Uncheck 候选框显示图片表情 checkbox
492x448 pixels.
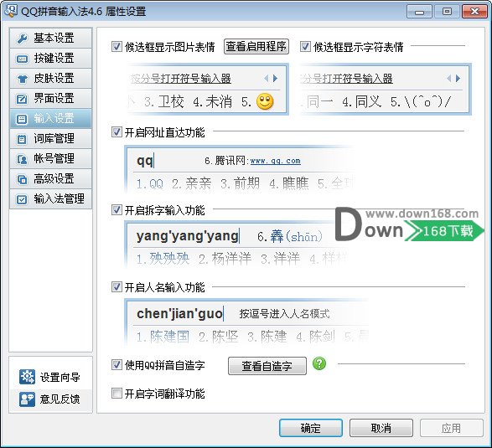click(117, 47)
